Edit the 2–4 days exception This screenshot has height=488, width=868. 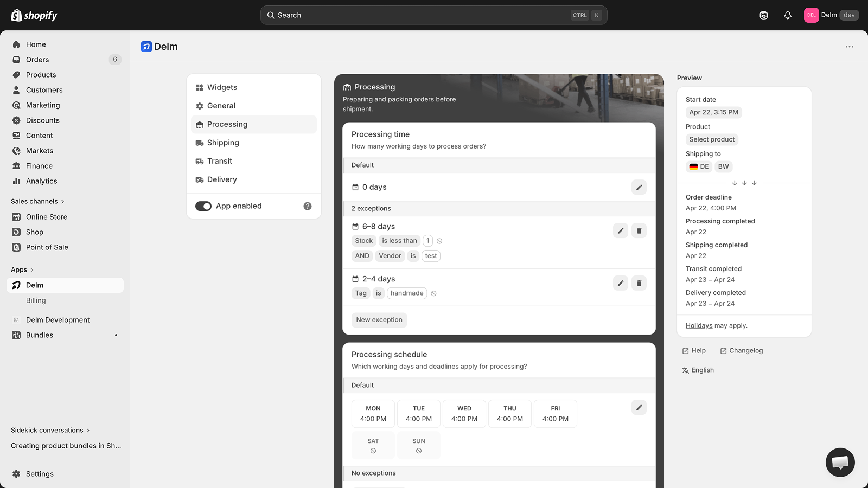click(620, 283)
